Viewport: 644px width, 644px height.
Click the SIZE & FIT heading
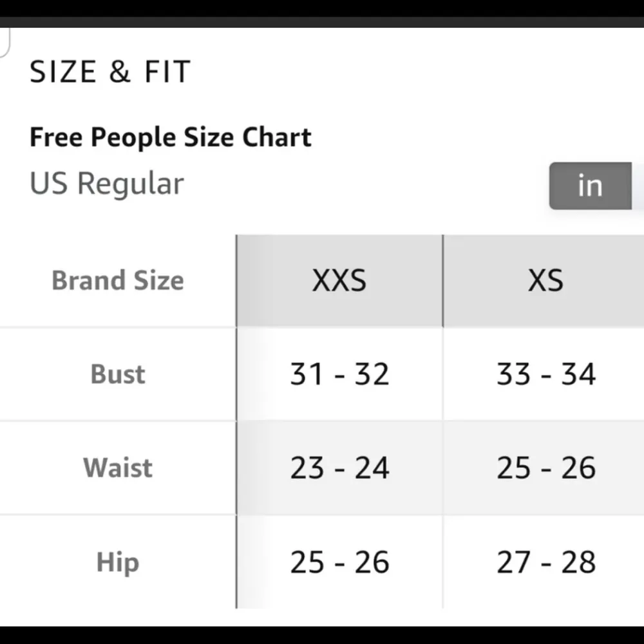tap(110, 71)
